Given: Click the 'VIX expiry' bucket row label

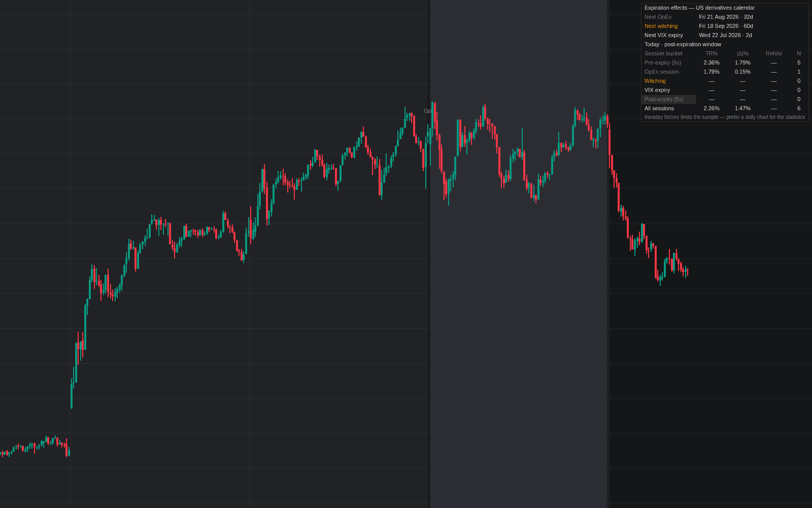Looking at the screenshot, I should (x=657, y=90).
